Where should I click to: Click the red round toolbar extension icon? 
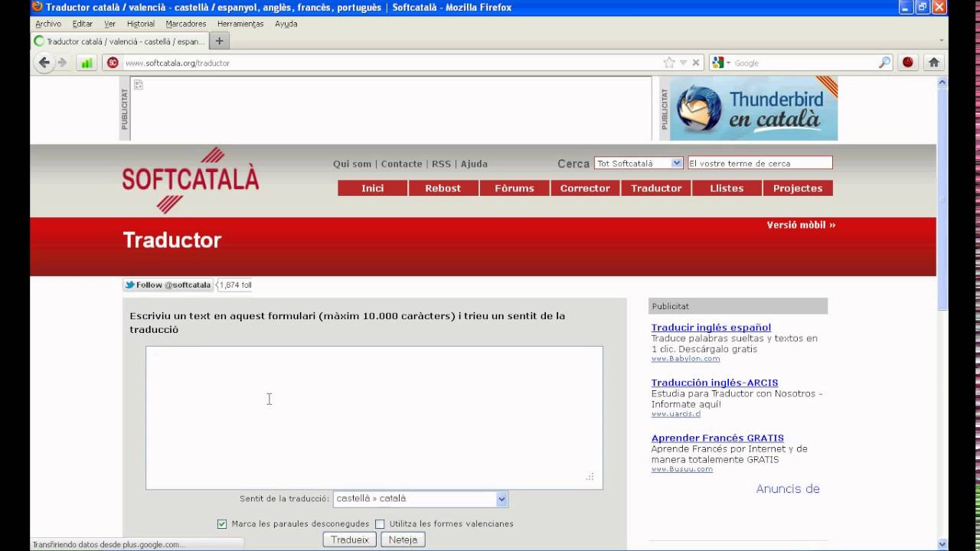click(x=908, y=63)
